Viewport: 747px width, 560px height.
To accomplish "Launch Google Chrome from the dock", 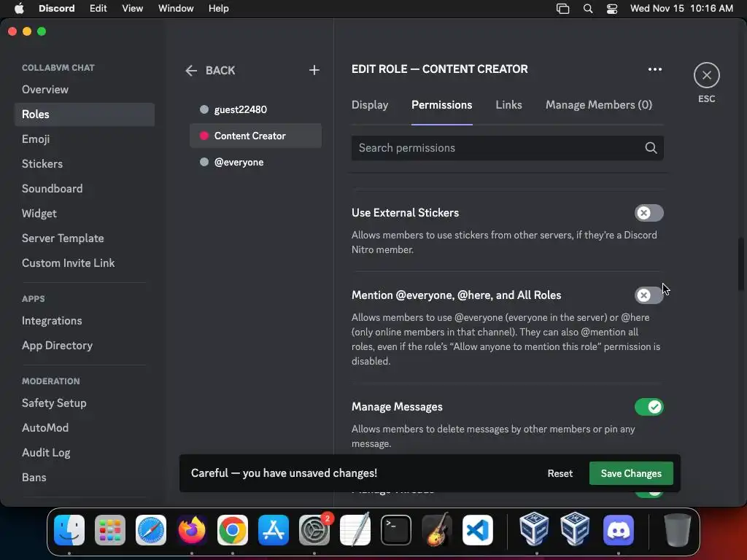I will pos(233,530).
